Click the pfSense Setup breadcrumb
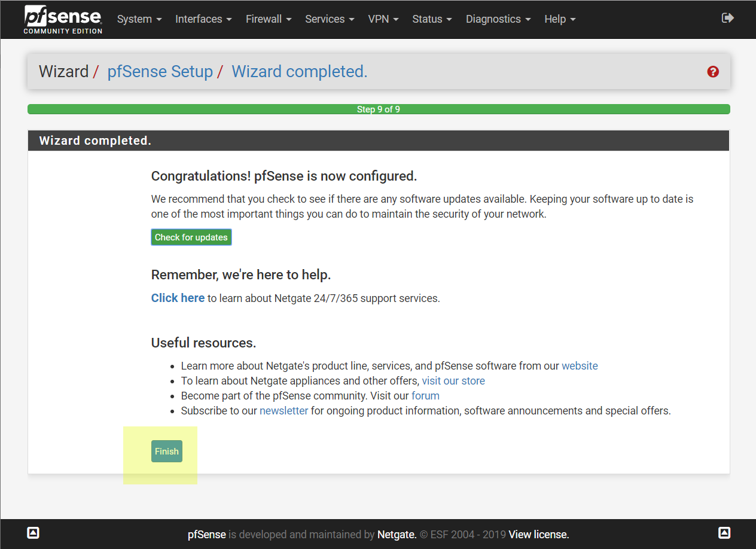 pos(160,72)
